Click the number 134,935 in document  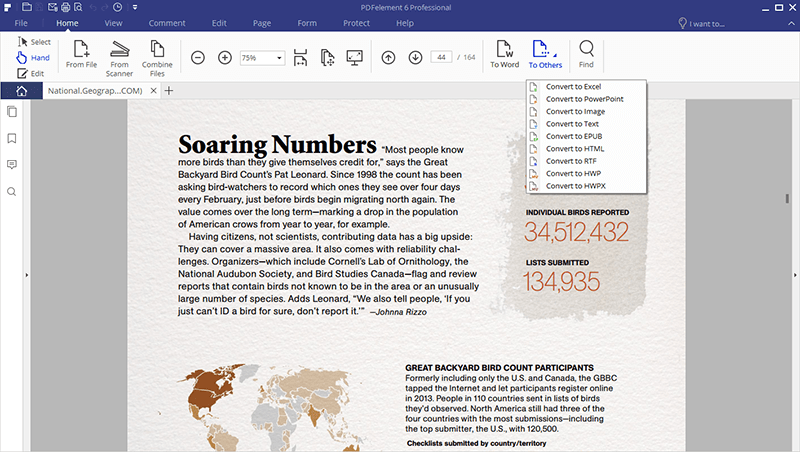pos(562,282)
